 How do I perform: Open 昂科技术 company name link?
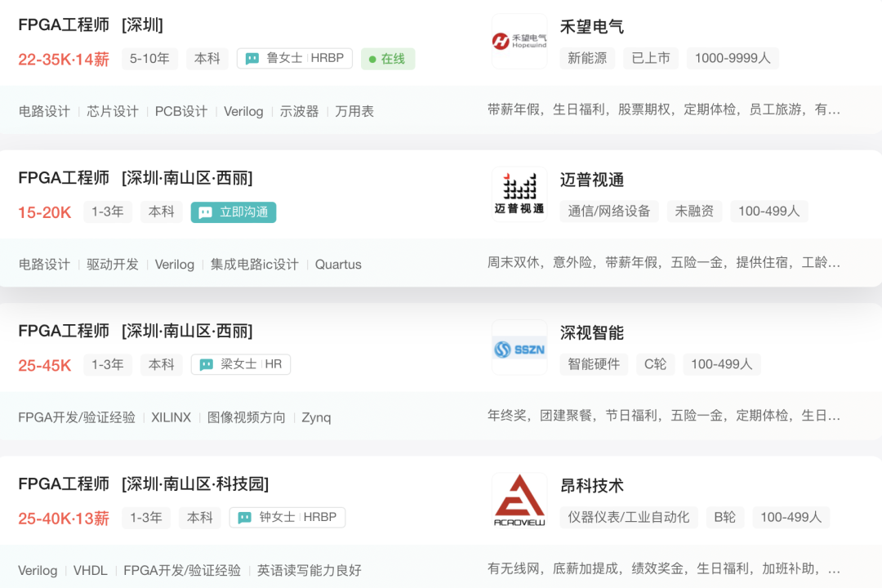point(592,486)
